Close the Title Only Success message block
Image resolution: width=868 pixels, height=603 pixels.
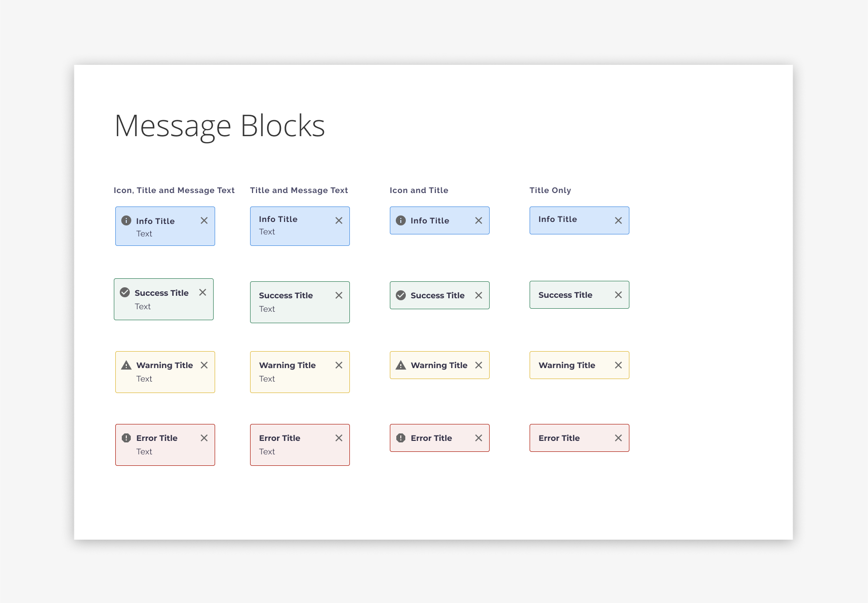pyautogui.click(x=618, y=295)
